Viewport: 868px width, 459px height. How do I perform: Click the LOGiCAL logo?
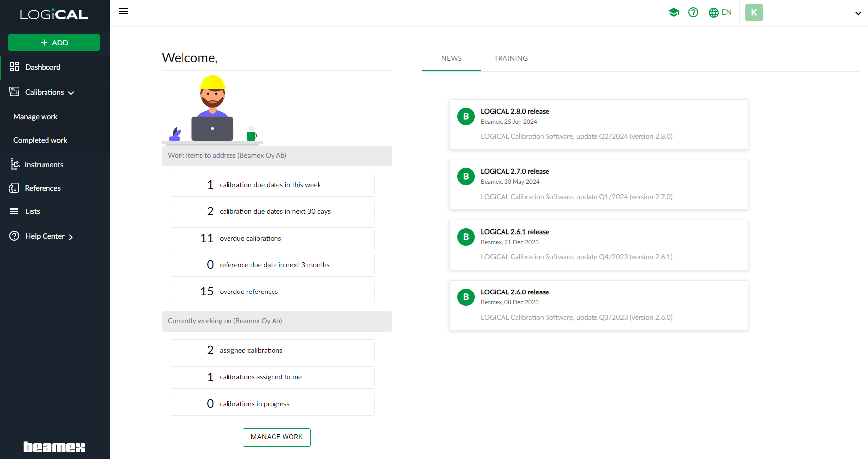[54, 15]
